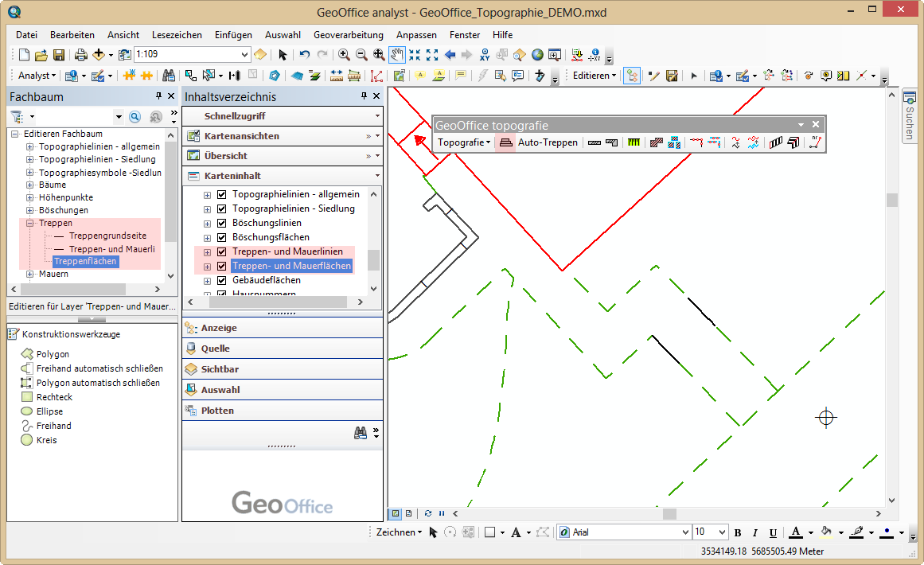Click the Full Extent globe icon
This screenshot has width=924, height=565.
pyautogui.click(x=537, y=55)
